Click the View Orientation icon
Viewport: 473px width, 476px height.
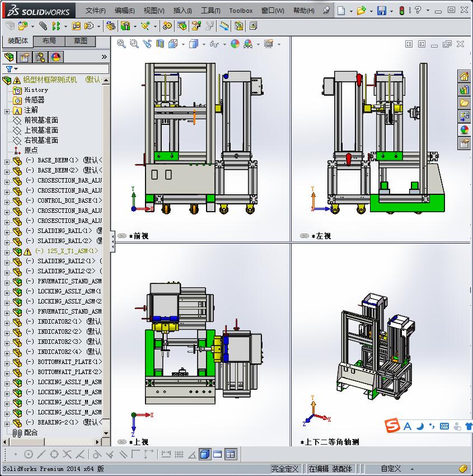click(x=173, y=44)
